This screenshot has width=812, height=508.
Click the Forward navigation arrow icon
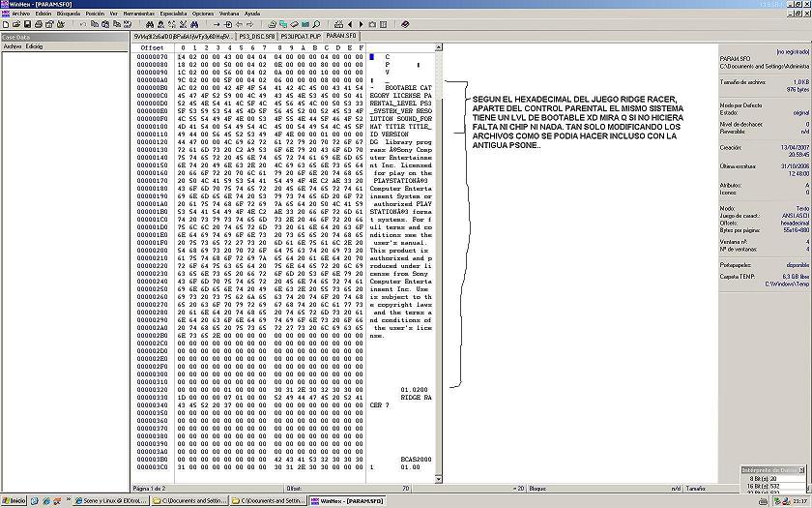point(250,24)
